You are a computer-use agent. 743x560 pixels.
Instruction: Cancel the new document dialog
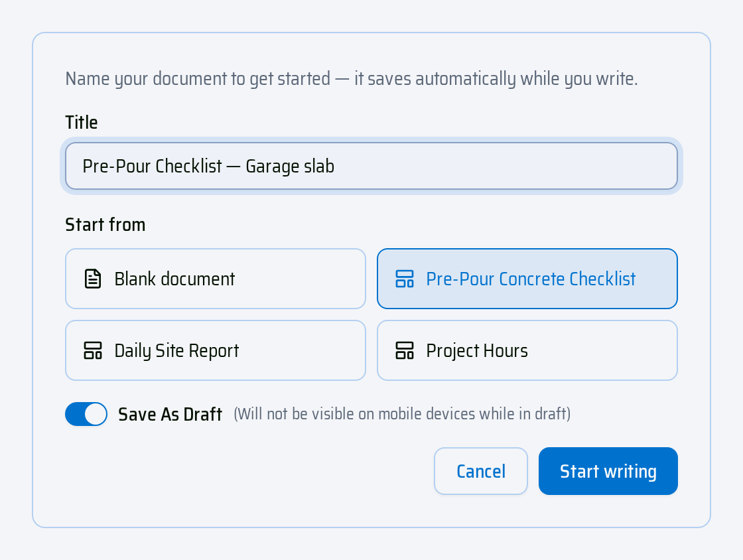[x=481, y=471]
